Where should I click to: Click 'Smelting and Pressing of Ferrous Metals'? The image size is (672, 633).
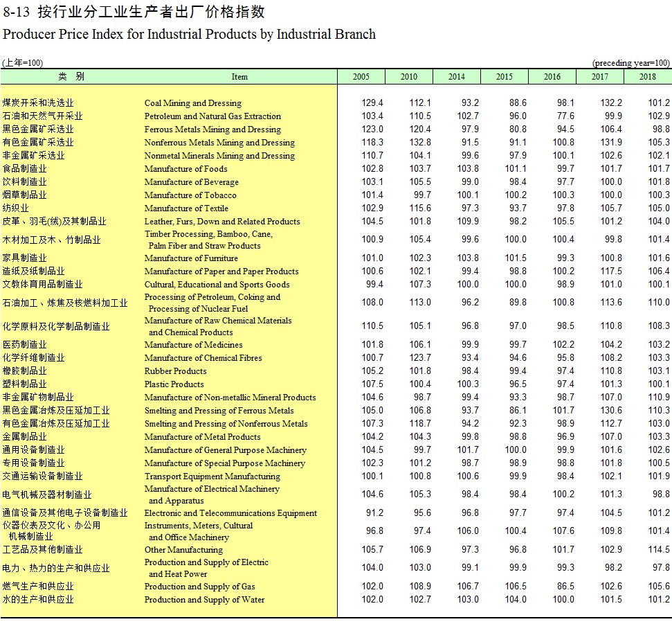tap(219, 411)
